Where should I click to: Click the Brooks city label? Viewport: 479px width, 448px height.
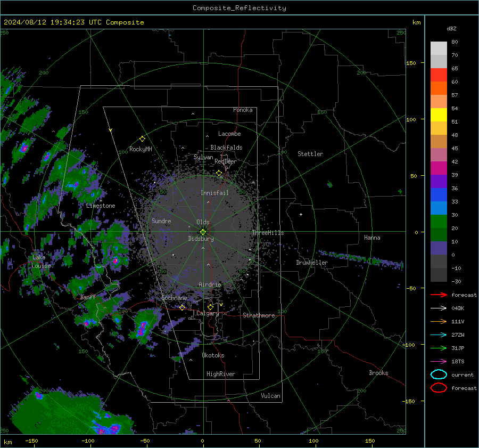click(378, 373)
